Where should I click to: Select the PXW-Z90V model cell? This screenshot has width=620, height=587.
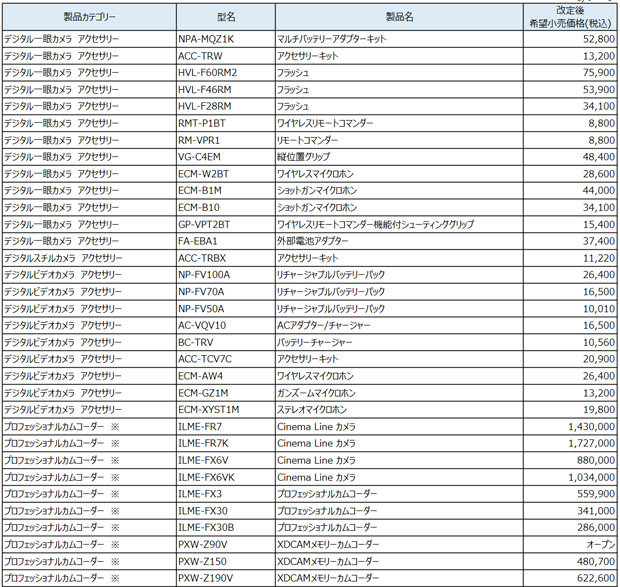[x=226, y=544]
